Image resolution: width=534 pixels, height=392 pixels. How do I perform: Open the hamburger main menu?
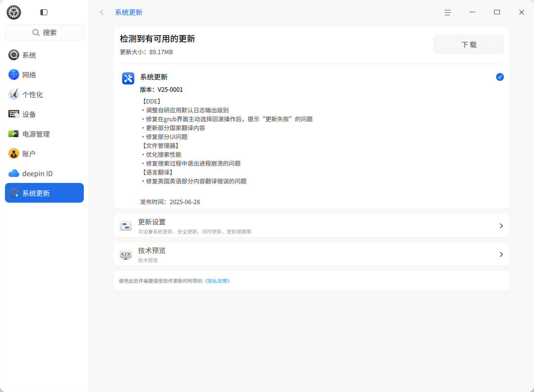coord(448,13)
